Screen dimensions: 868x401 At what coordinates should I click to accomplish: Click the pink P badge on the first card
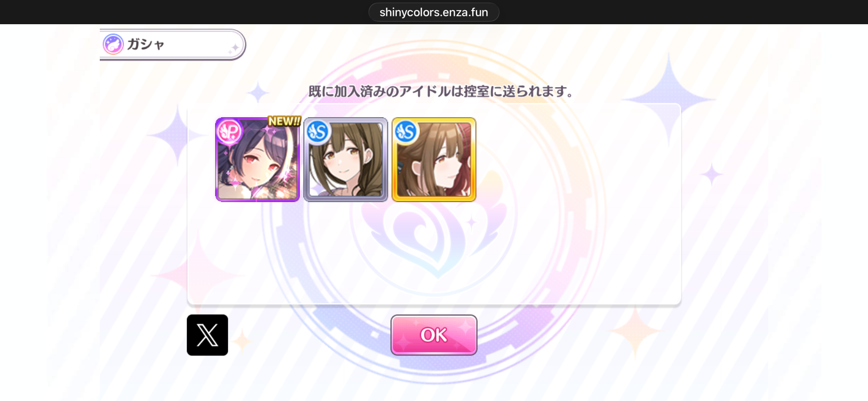(229, 131)
